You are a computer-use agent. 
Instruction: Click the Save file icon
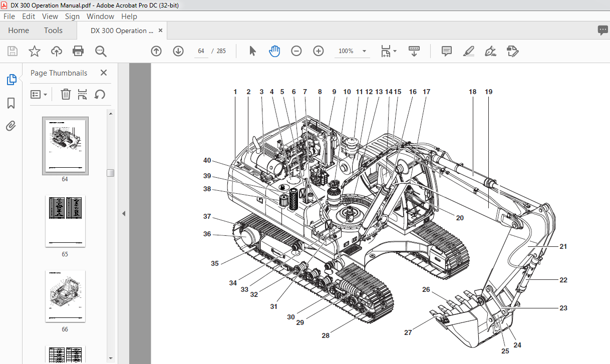pos(13,51)
